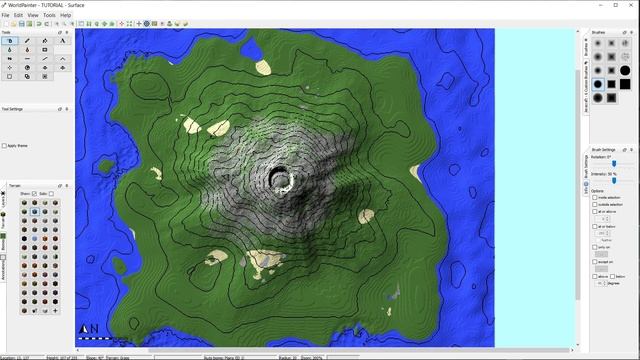The image size is (640, 360).
Task: Switch to the Custom Brushes side tab
Action: pos(586,87)
